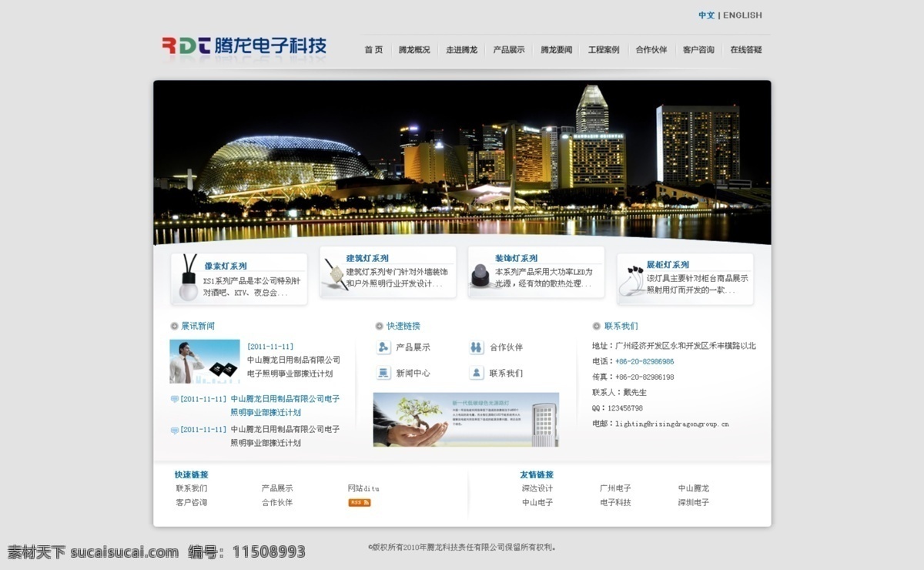
Task: Click 联系人: 戴先生 contact line
Action: click(618, 392)
